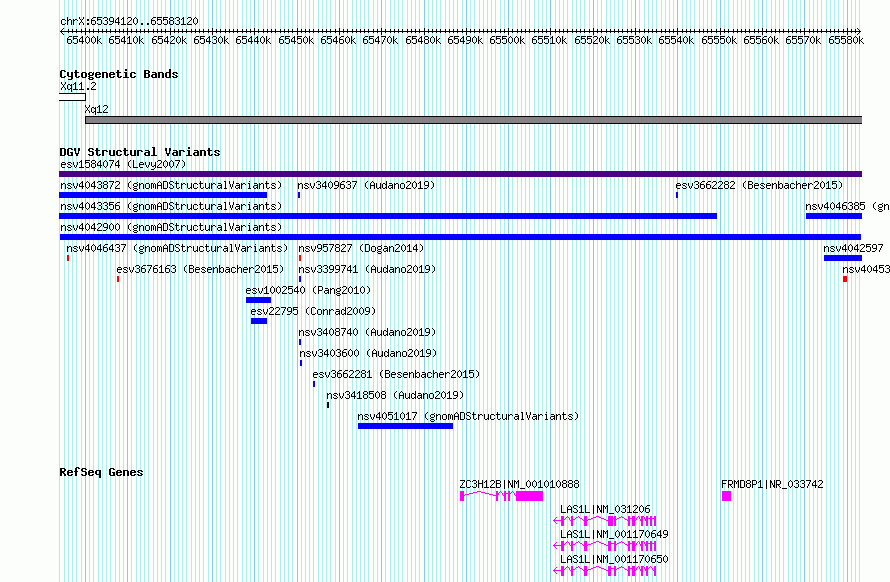Open LAS1L|NM_001170649 transcript label

[x=614, y=535]
